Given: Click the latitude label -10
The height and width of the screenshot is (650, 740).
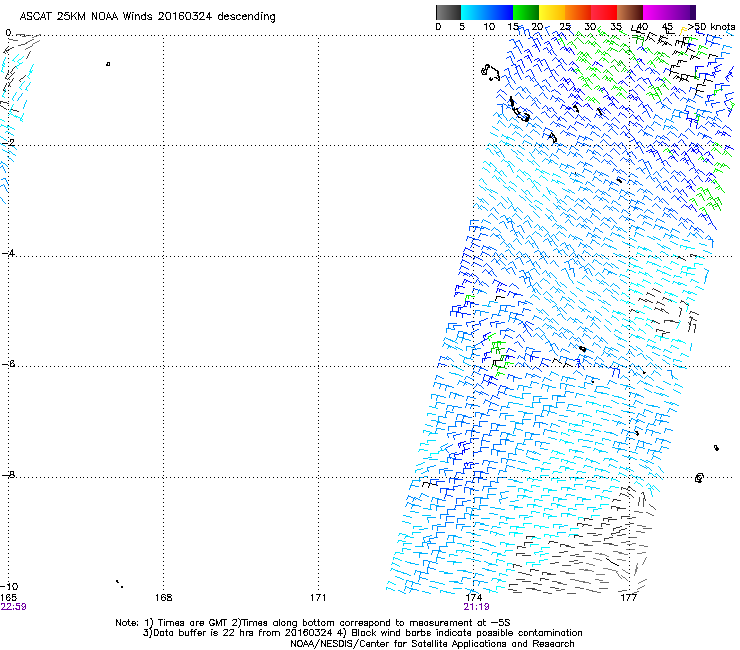Looking at the screenshot, I should [9, 586].
